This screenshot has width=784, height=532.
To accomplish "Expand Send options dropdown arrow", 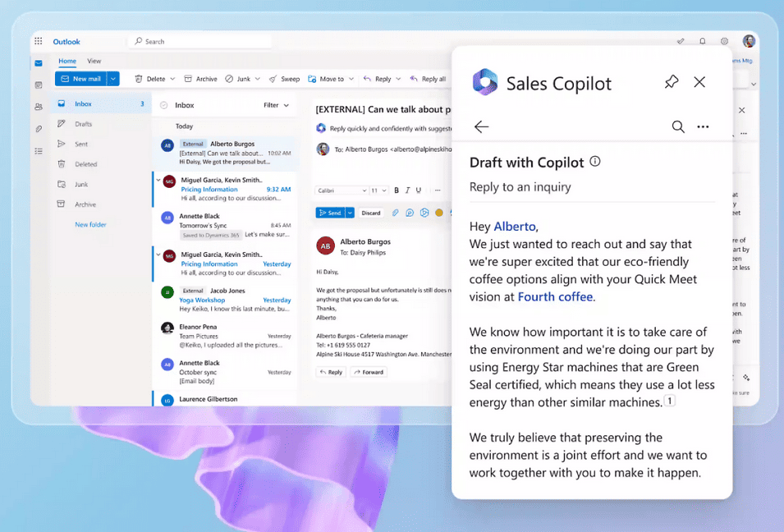I will [x=350, y=213].
